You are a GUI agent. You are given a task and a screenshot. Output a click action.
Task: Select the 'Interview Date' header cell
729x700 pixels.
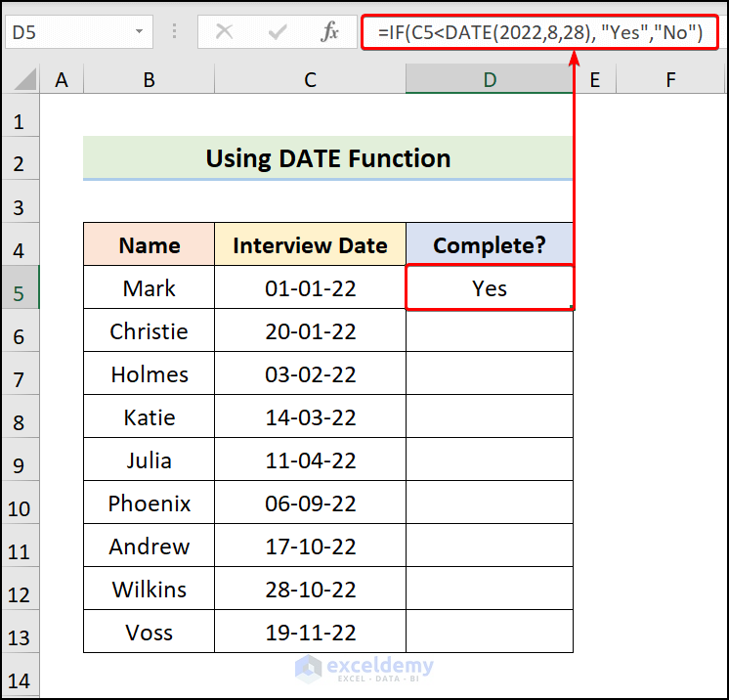pos(310,244)
